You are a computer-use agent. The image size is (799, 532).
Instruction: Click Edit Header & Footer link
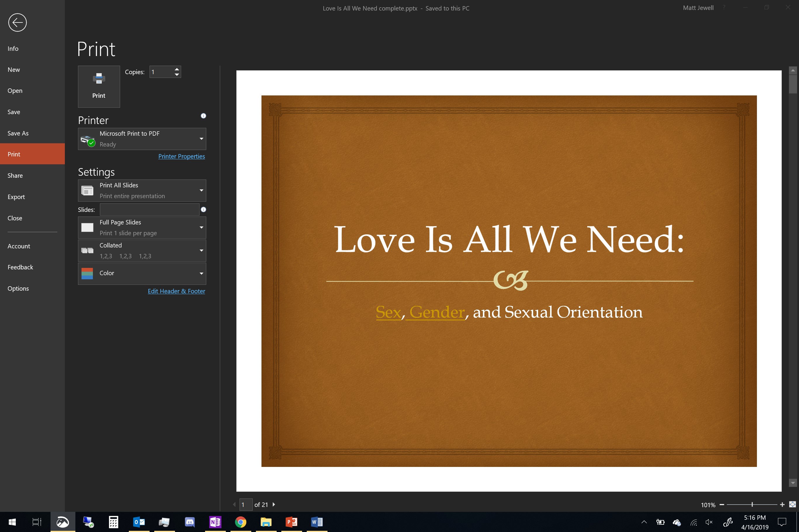176,291
